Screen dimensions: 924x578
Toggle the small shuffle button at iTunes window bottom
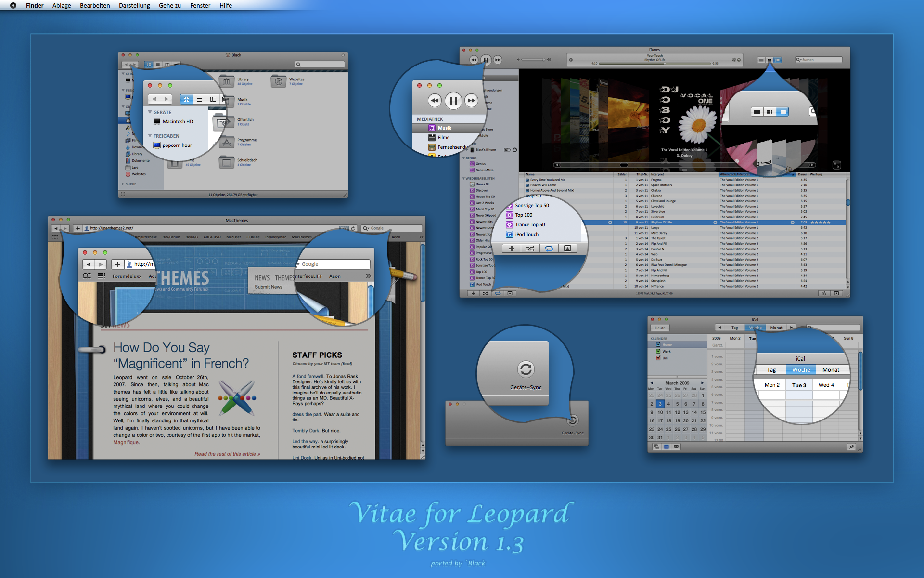(x=486, y=293)
